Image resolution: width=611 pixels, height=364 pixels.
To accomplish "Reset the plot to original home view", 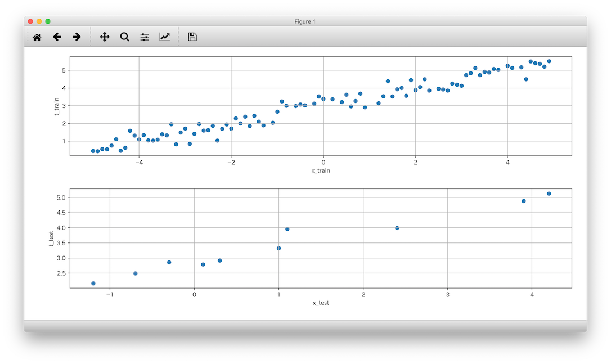I will coord(37,37).
